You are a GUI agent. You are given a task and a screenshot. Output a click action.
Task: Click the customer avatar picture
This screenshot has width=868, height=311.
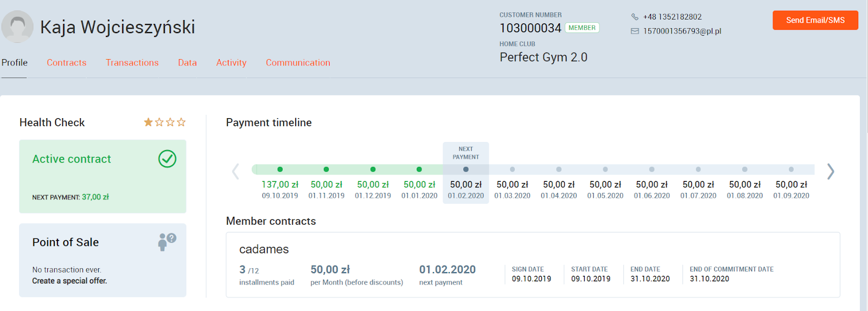point(17,27)
